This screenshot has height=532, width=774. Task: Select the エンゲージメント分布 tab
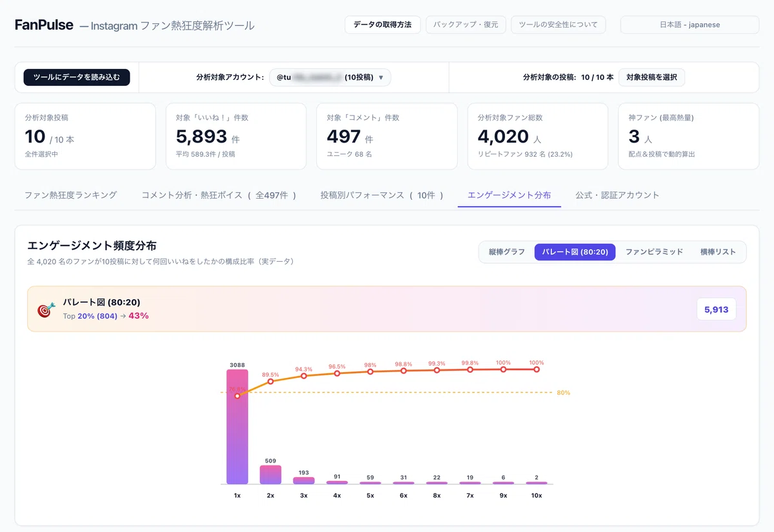coord(509,195)
